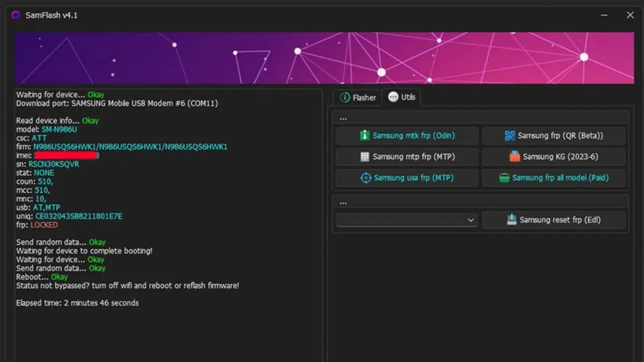Click the download icon on Samsung reset frp (Edl)
The width and height of the screenshot is (644, 362).
pos(511,219)
